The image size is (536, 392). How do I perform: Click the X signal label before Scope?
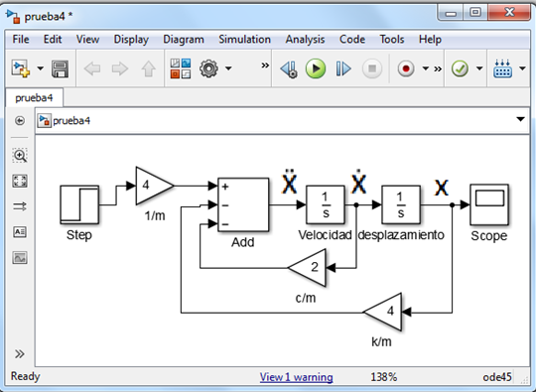[x=442, y=188]
